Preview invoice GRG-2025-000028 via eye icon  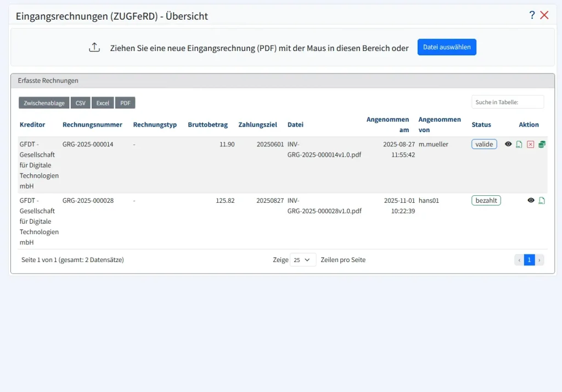530,201
